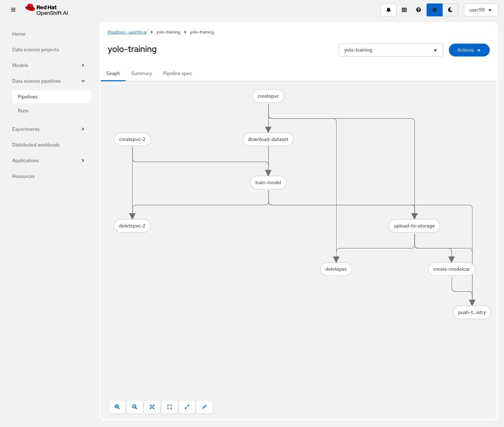Switch to light theme sun icon
Screen dimensions: 504x427
pos(435,10)
